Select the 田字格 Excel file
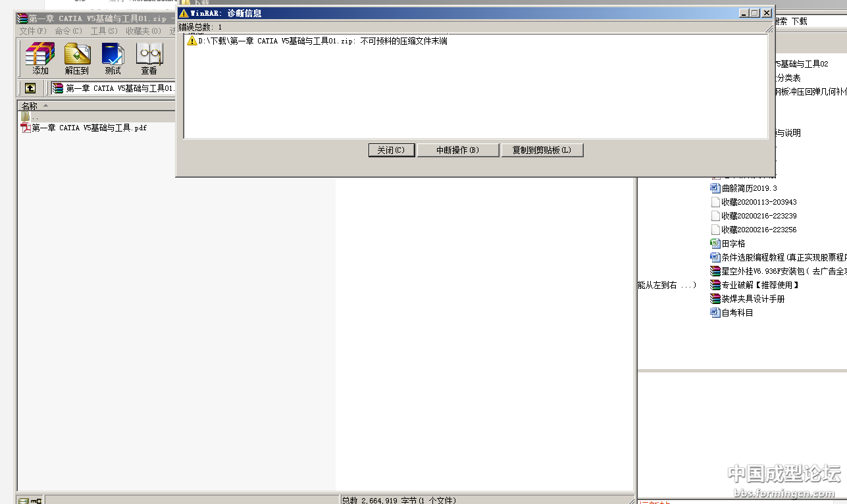 point(733,243)
